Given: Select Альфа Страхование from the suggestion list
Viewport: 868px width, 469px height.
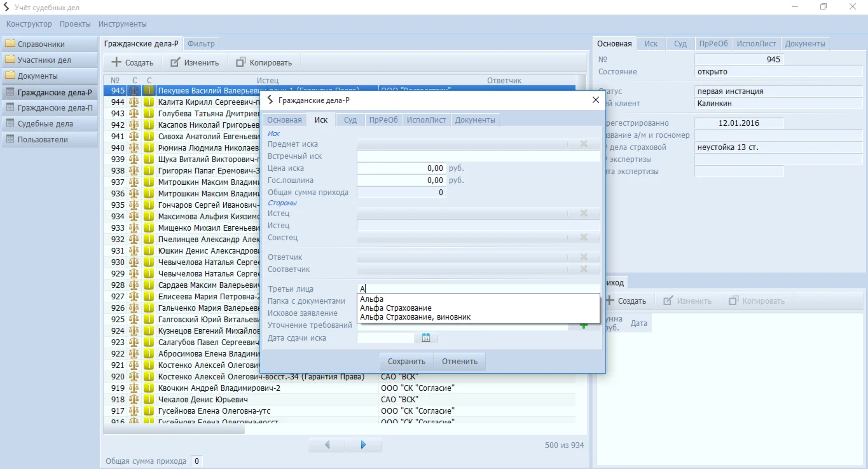Looking at the screenshot, I should coord(396,308).
